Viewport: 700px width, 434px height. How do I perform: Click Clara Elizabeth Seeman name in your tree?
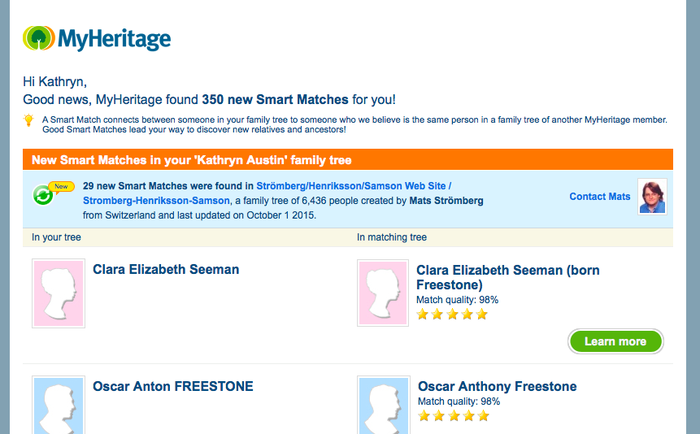click(166, 269)
